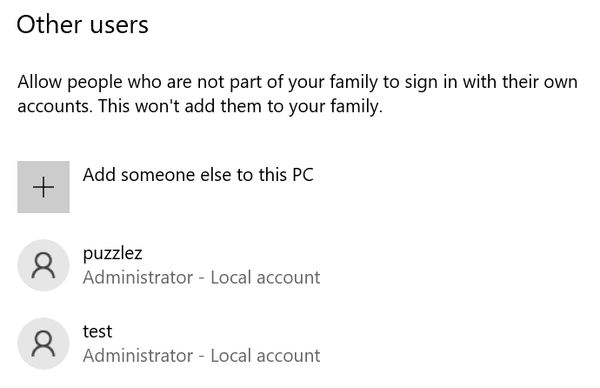Screen dimensions: 600x388
Task: Click the description line starting 'Allow people'
Action: point(297,82)
